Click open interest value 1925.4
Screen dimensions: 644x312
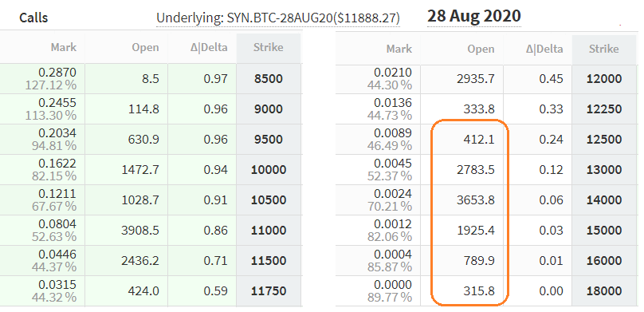point(476,230)
